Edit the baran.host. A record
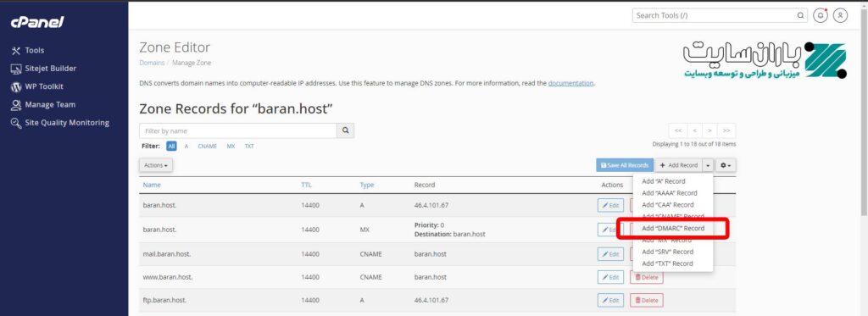Image resolution: width=868 pixels, height=316 pixels. [610, 205]
